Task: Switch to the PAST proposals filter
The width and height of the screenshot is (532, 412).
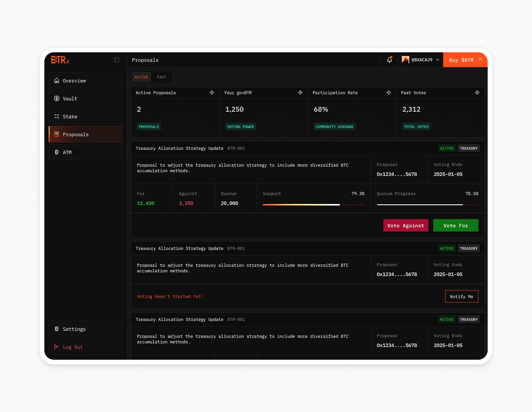Action: 161,77
